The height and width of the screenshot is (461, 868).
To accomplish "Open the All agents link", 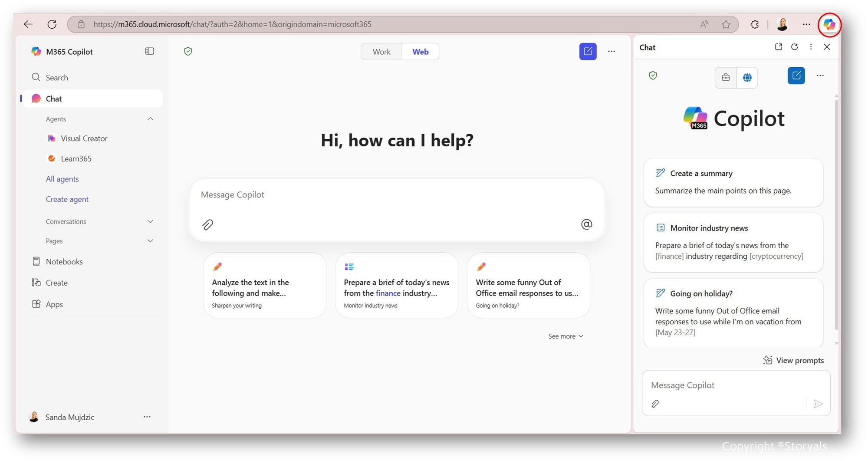I will click(x=62, y=179).
